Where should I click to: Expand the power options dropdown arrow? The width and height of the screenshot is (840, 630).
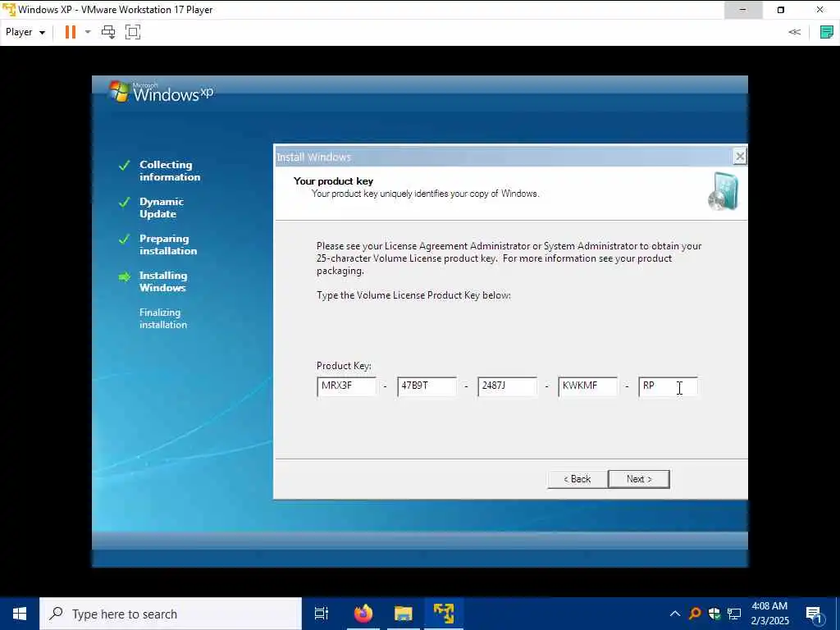(88, 32)
